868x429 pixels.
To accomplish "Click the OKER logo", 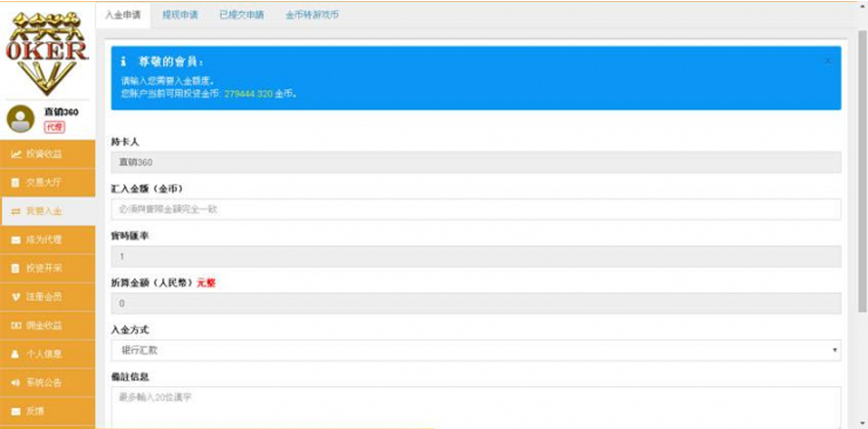I will click(47, 52).
